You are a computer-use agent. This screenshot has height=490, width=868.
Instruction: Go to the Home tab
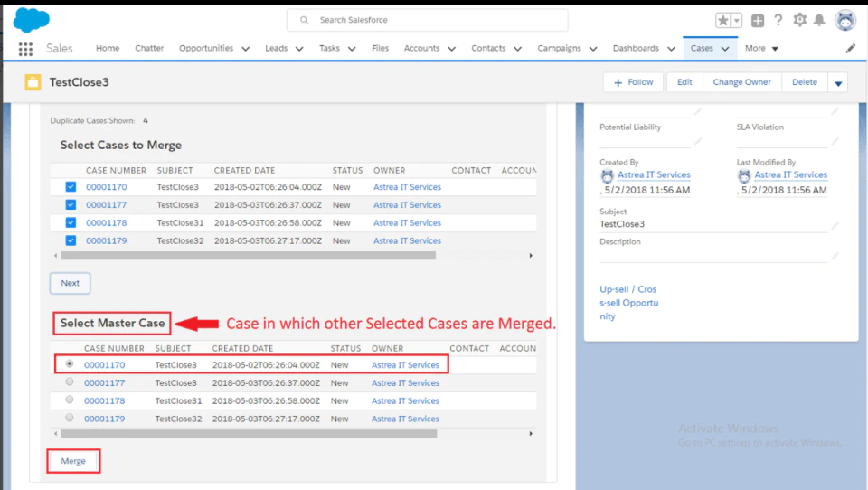(108, 48)
